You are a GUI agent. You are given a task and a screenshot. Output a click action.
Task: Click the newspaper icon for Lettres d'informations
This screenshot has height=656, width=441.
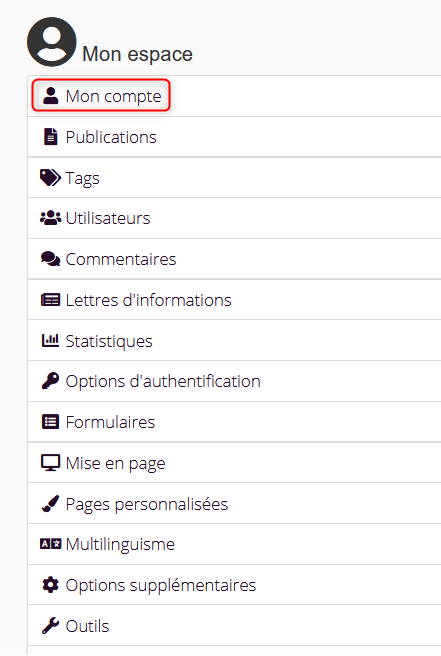pyautogui.click(x=50, y=300)
